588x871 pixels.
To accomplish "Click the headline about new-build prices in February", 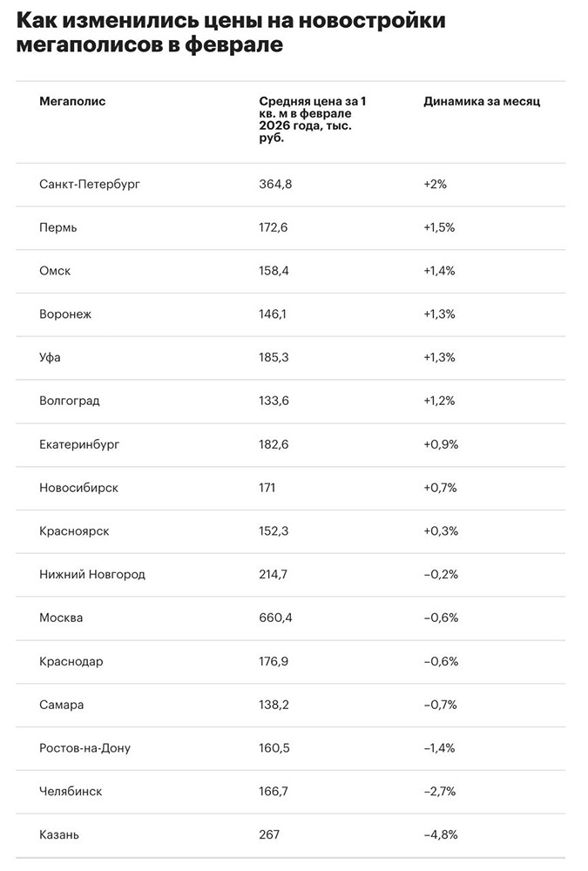I will pos(231,33).
